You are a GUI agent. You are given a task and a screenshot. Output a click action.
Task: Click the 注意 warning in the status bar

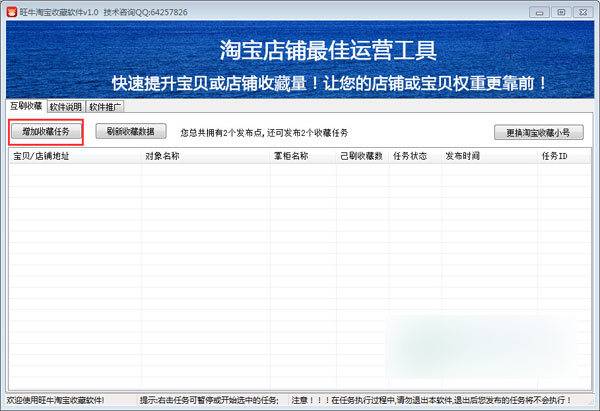[x=431, y=400]
